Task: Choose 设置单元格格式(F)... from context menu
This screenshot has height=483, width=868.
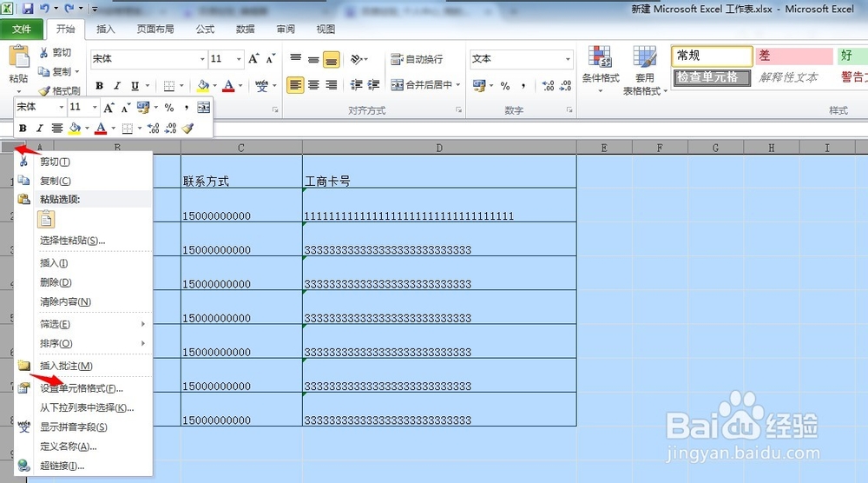Action: pos(83,388)
